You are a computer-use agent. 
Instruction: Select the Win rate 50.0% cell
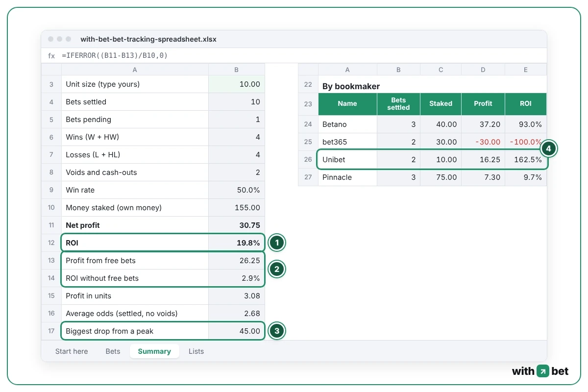pos(237,190)
